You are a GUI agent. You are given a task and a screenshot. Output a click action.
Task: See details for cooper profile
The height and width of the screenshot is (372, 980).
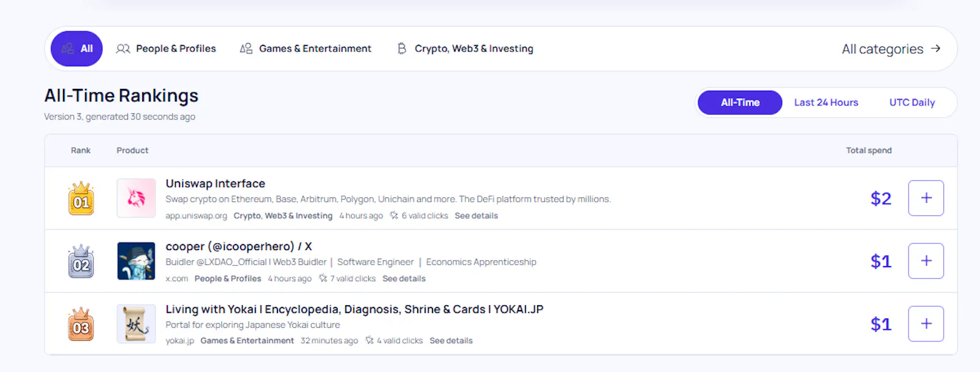tap(404, 278)
